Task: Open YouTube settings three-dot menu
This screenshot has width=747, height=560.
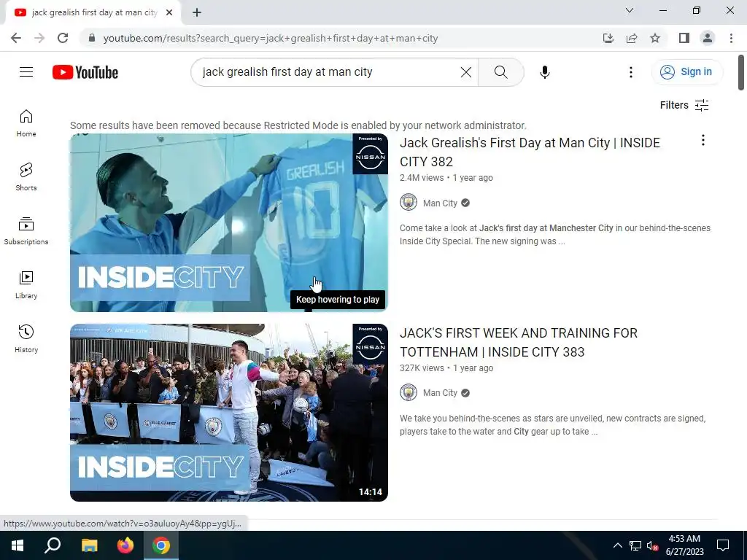Action: pos(631,72)
